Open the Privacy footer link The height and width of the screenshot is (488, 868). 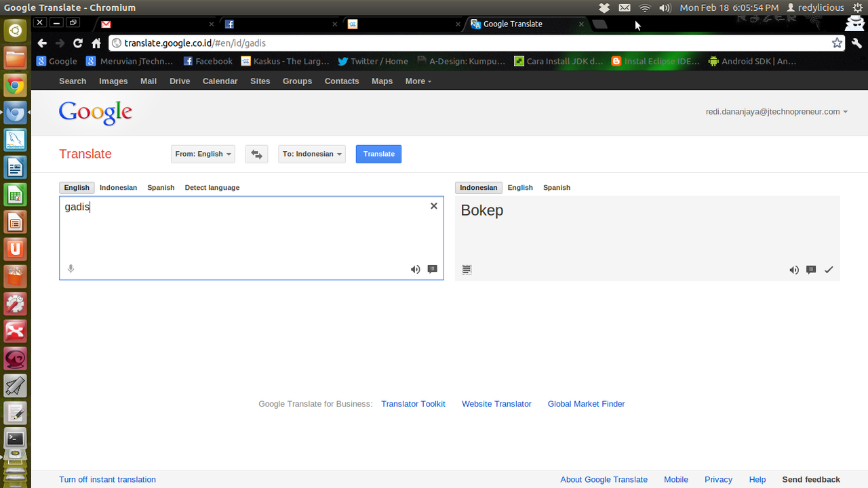[718, 479]
